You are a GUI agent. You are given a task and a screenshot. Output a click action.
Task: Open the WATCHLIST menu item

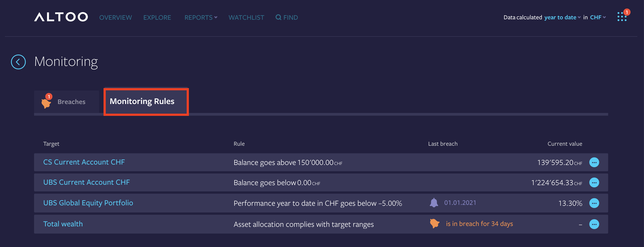(x=246, y=17)
